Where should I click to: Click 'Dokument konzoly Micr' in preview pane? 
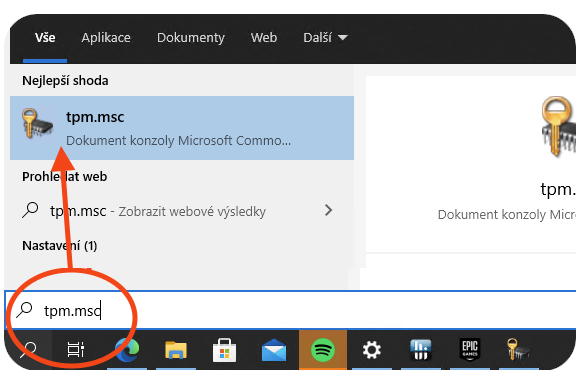[x=506, y=214]
